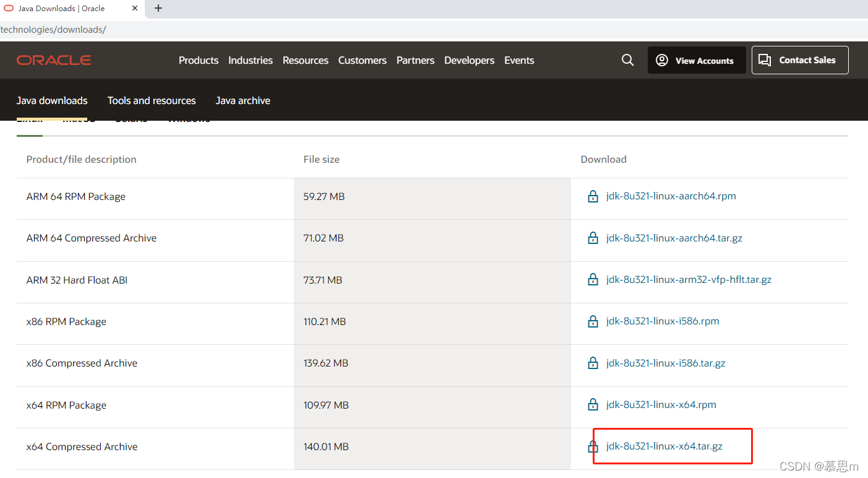The image size is (868, 478).
Task: Open the Resources menu
Action: tap(306, 60)
